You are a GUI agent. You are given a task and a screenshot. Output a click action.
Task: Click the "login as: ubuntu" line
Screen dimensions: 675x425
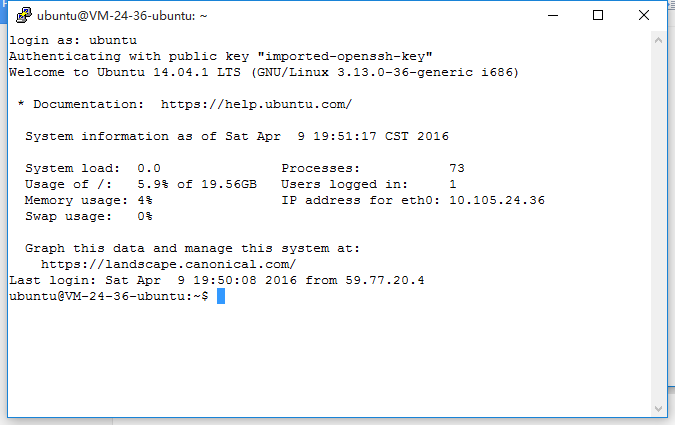(73, 40)
